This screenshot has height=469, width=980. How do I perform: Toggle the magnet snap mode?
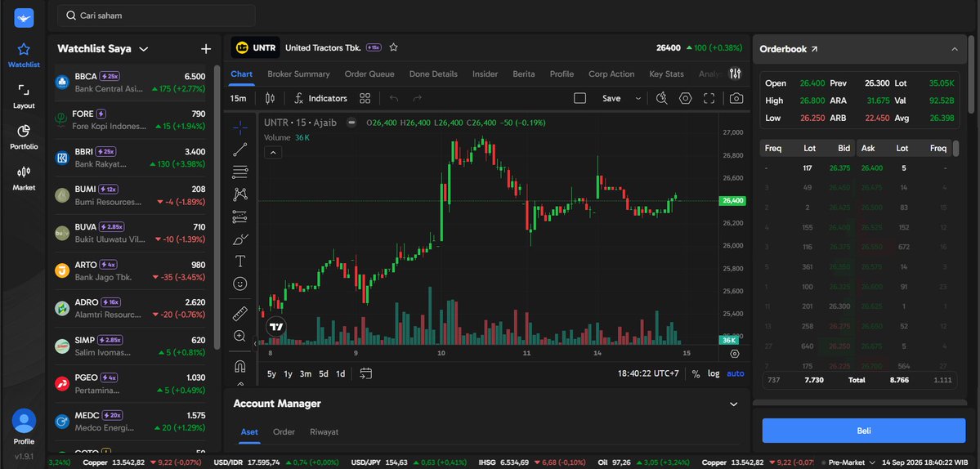click(x=240, y=366)
